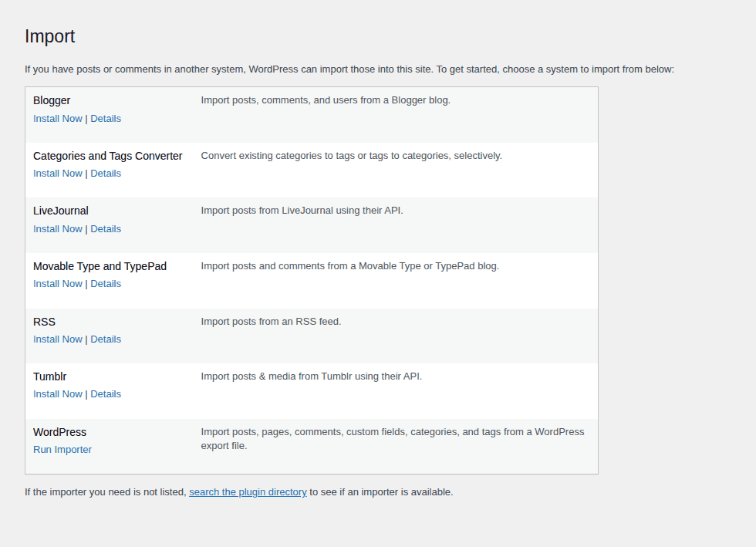Screen dimensions: 756x547
Task: Click Install Now under Categories and Tags Converter
Action: pyautogui.click(x=57, y=174)
